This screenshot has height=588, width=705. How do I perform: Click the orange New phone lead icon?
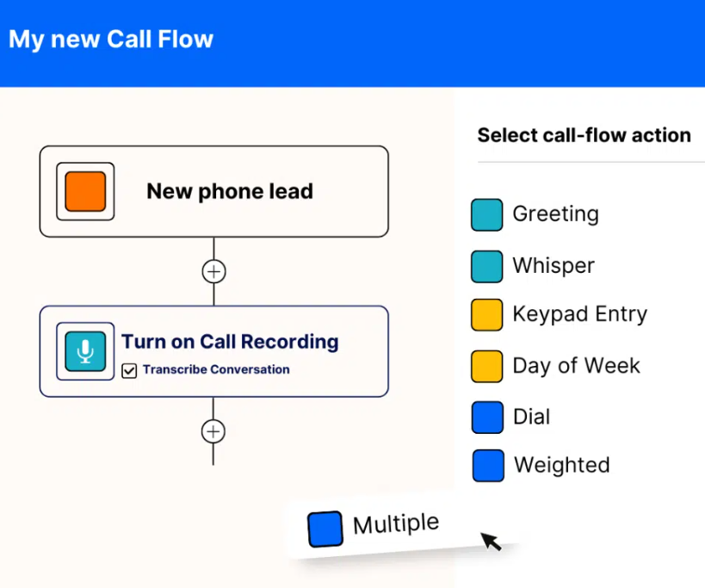coord(85,191)
